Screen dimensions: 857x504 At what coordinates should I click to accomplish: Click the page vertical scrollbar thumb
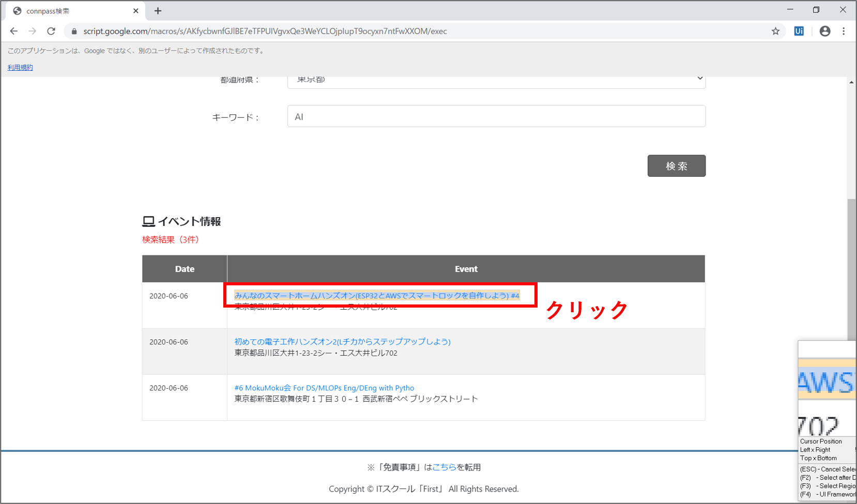pos(851,269)
